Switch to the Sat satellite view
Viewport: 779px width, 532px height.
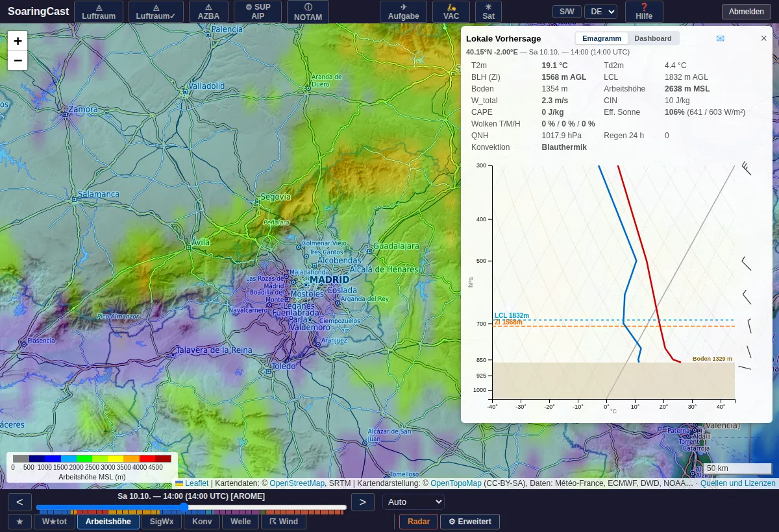[488, 12]
